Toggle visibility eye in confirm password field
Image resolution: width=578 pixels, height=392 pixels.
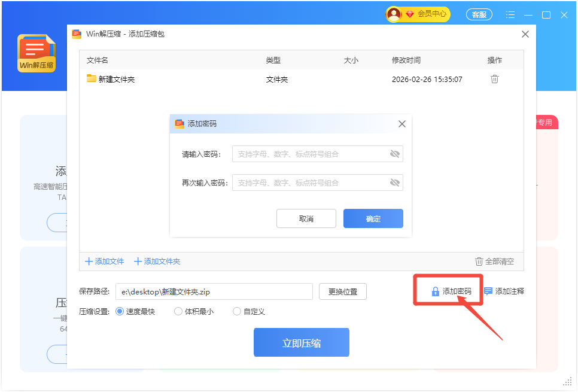[x=394, y=183]
